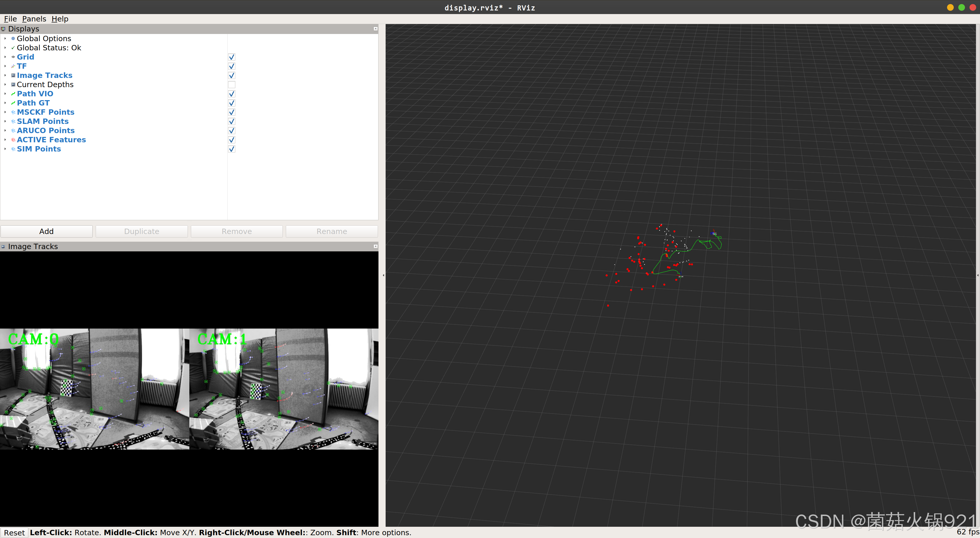Viewport: 980px width, 538px height.
Task: Click the CAM:1 image view
Action: (284, 389)
